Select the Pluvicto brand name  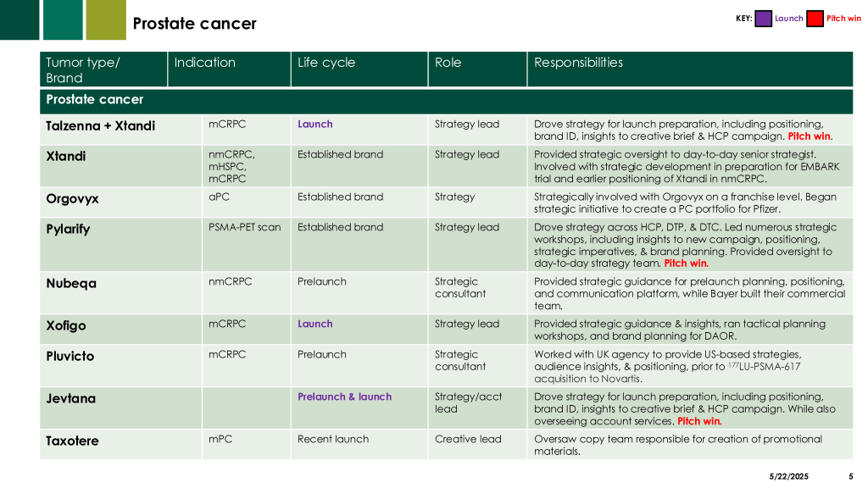[x=70, y=357]
